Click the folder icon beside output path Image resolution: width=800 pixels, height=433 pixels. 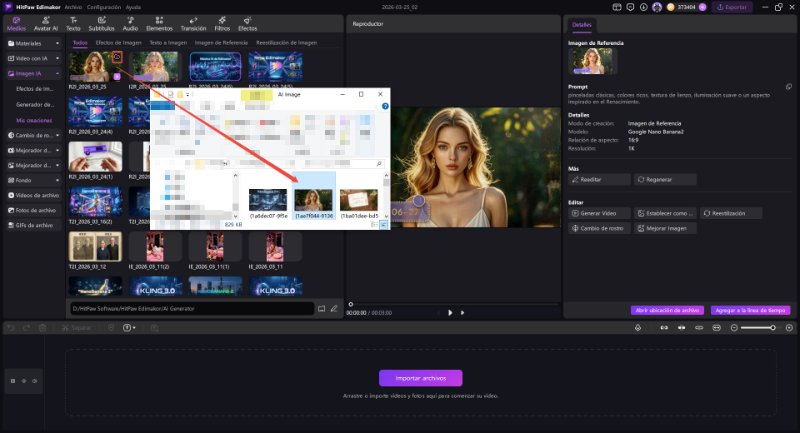click(320, 308)
